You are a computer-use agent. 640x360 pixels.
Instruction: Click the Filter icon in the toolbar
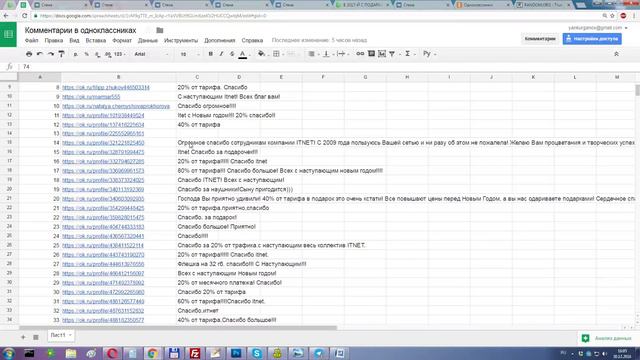point(392,54)
